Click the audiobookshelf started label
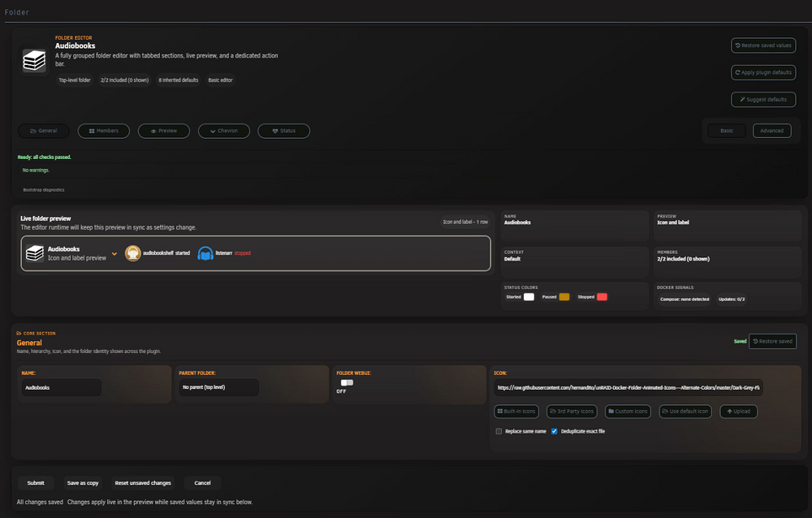Screen dimensions: 812x518 (166, 253)
